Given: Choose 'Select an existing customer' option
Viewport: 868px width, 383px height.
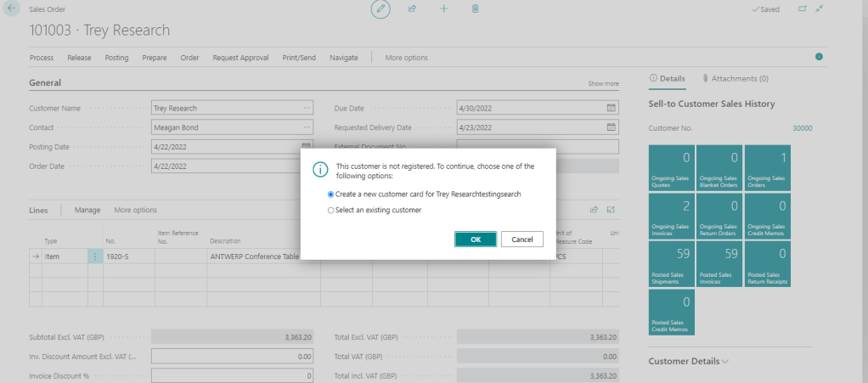Looking at the screenshot, I should pyautogui.click(x=331, y=210).
